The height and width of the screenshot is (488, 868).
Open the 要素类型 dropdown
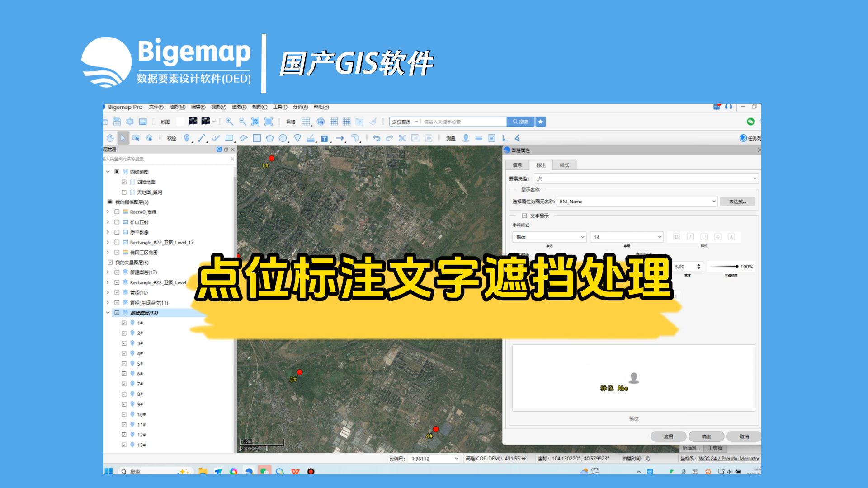(x=646, y=178)
